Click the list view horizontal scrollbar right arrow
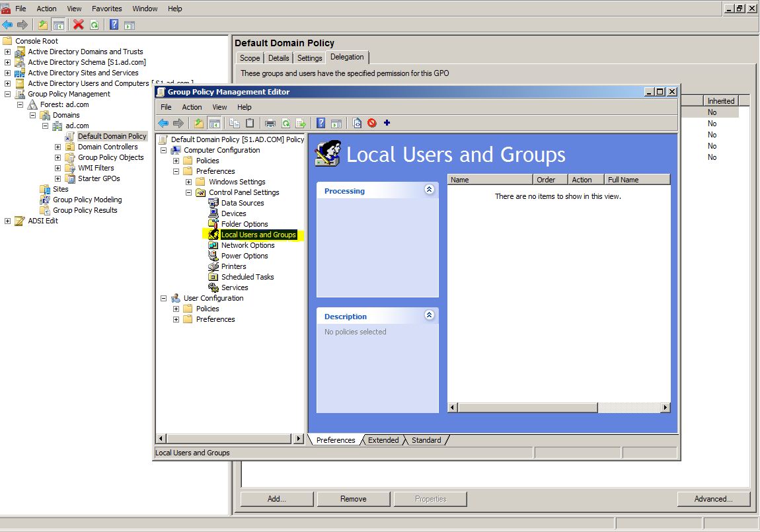Screen dimensions: 760x532 (x=665, y=408)
